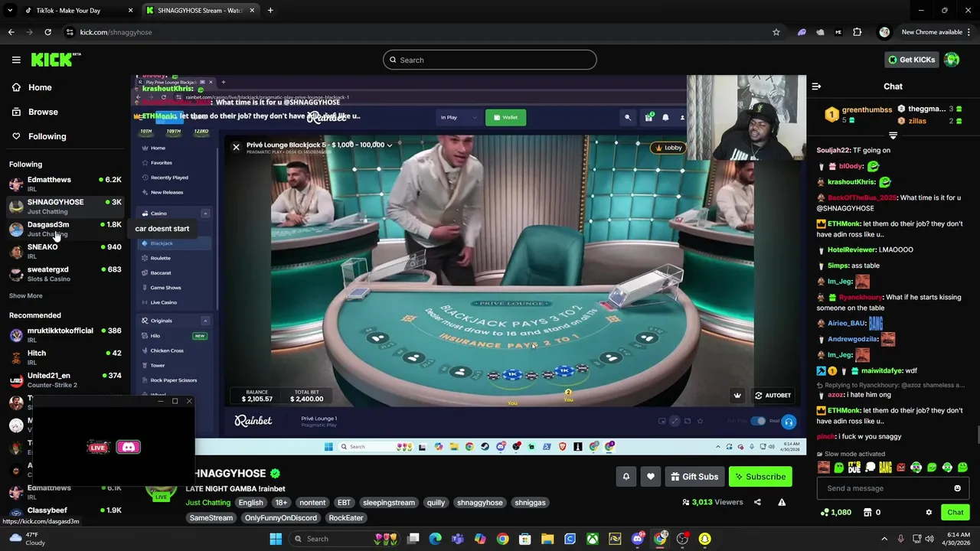Click the New Chrome available update button
Viewport: 980px width, 551px height.
click(936, 32)
